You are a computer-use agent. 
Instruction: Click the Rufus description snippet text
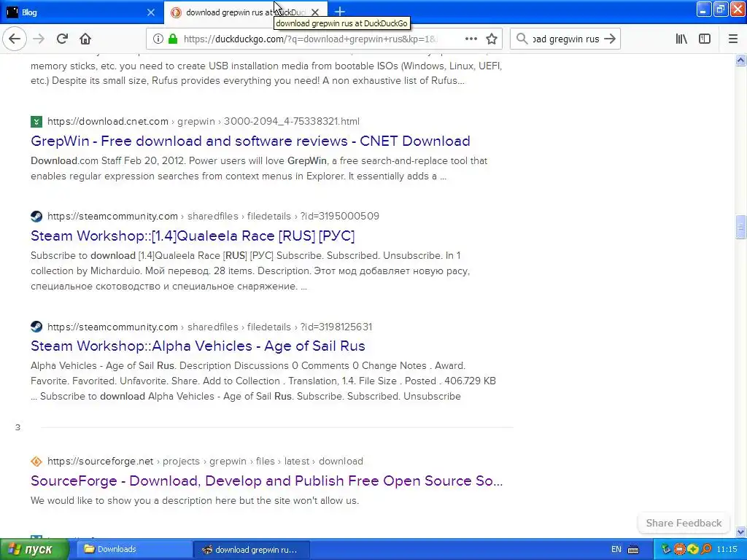click(x=266, y=73)
